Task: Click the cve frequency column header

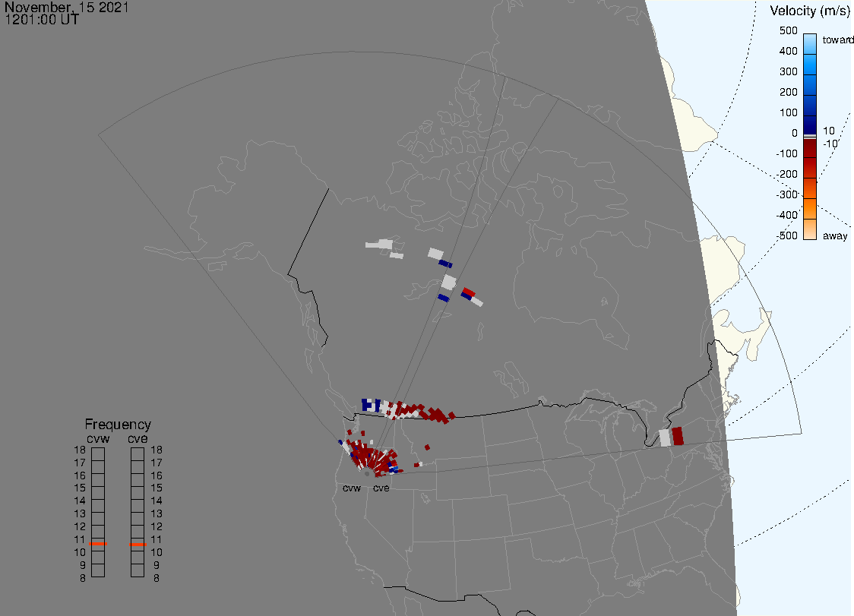Action: 138,439
